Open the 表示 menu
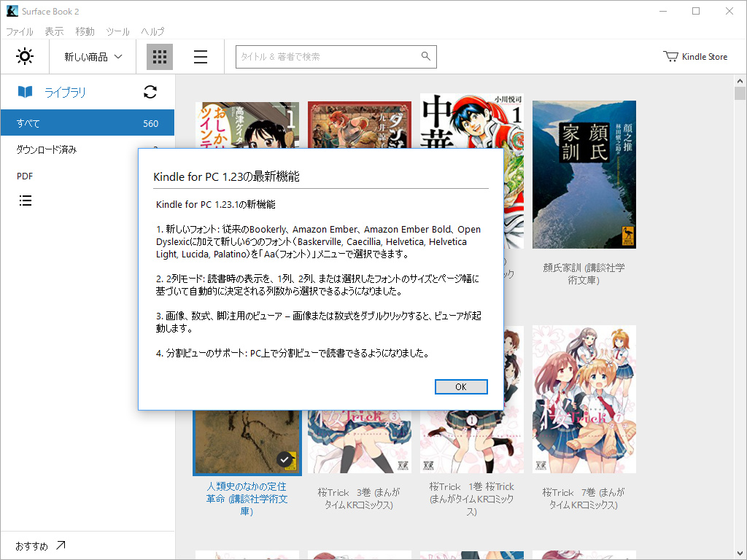This screenshot has height=560, width=747. tap(53, 31)
